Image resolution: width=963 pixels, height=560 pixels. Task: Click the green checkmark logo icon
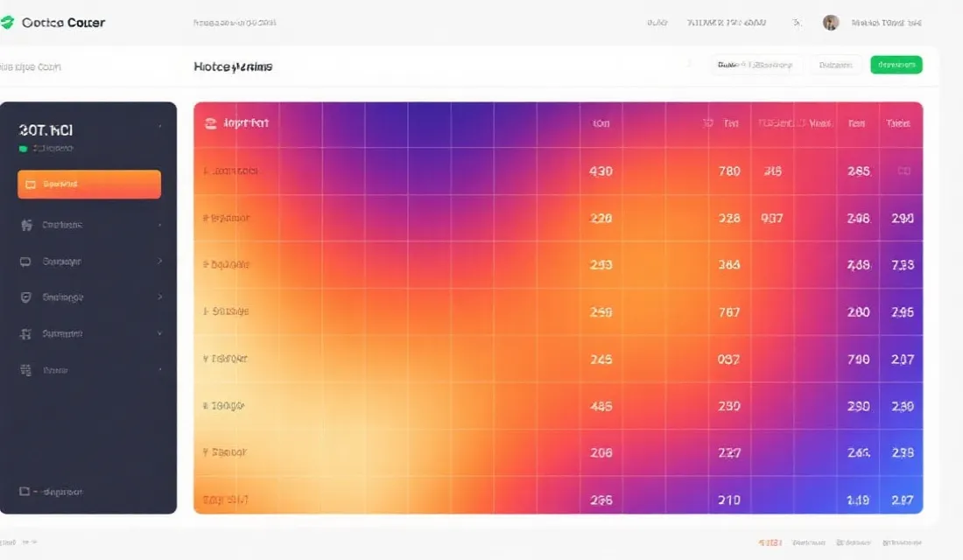8,23
